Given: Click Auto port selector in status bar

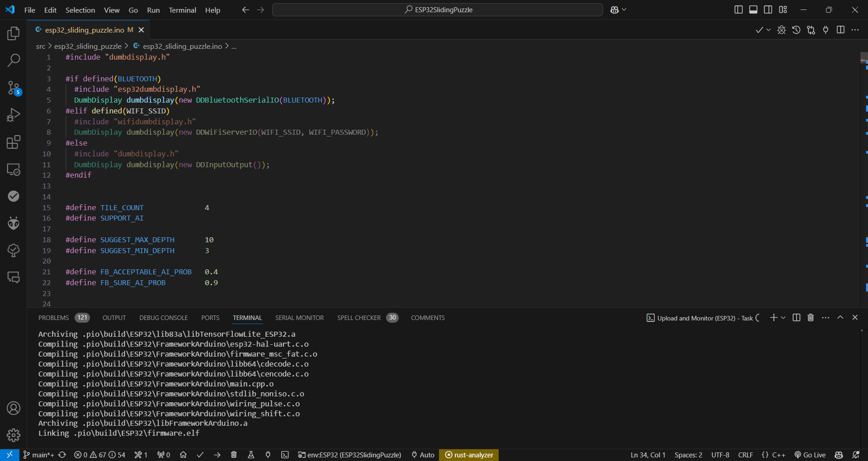Looking at the screenshot, I should pyautogui.click(x=423, y=455).
